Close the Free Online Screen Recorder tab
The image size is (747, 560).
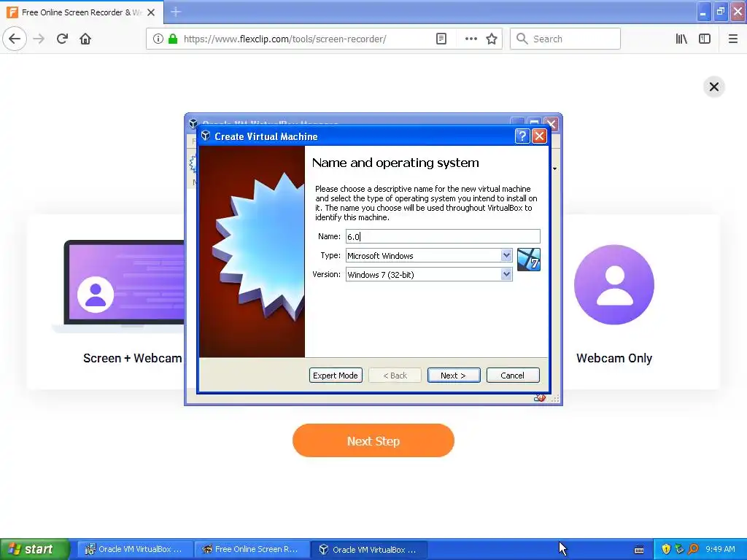pyautogui.click(x=151, y=12)
